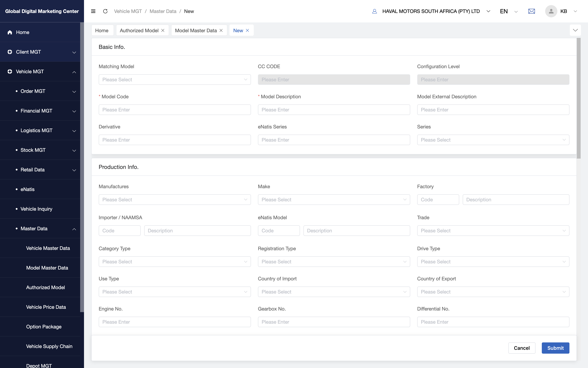Open the EN language dropdown
This screenshot has height=368, width=588.
(x=516, y=11)
